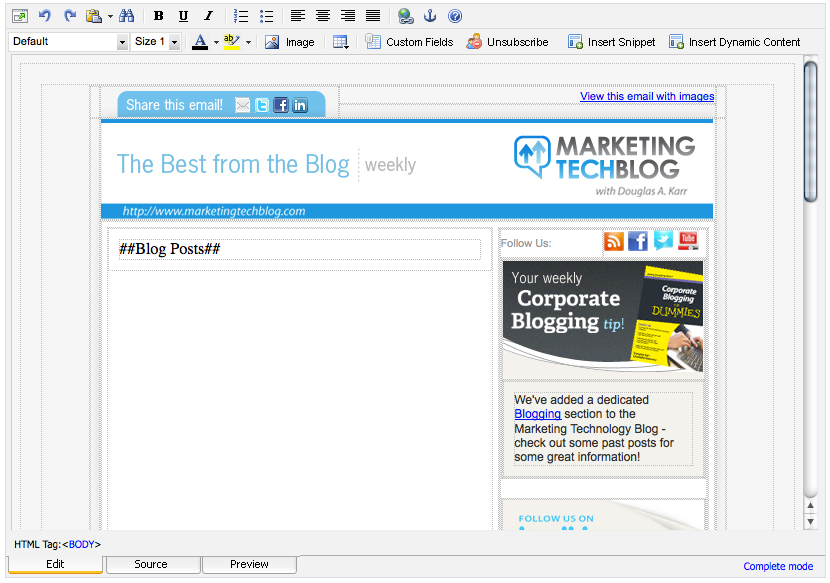Click the Paste clipboard icon
Viewport: 830px width, 583px height.
tap(94, 16)
